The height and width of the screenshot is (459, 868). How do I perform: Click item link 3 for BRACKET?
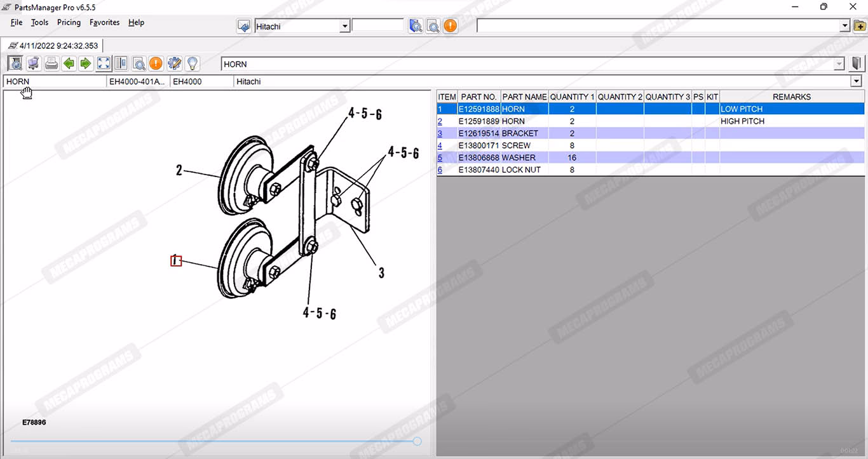coord(440,133)
